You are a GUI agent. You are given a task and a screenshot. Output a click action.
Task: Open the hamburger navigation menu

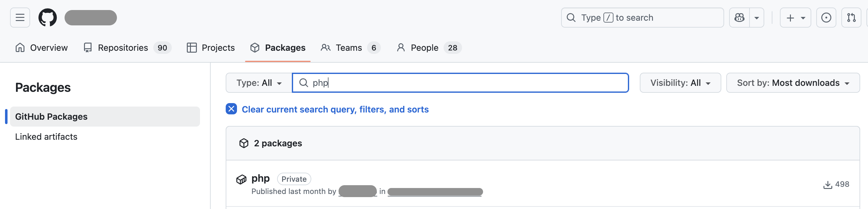click(x=20, y=18)
